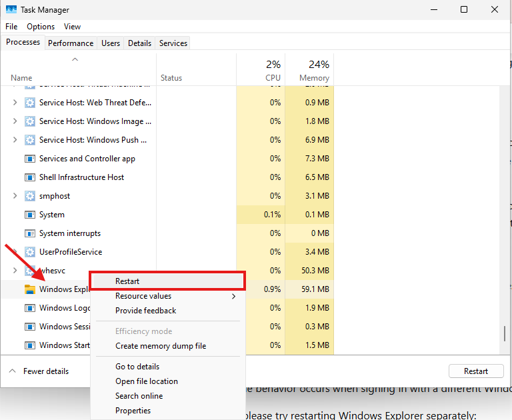Select the UserProfileService gear icon
Image resolution: width=512 pixels, height=420 pixels.
tap(30, 252)
